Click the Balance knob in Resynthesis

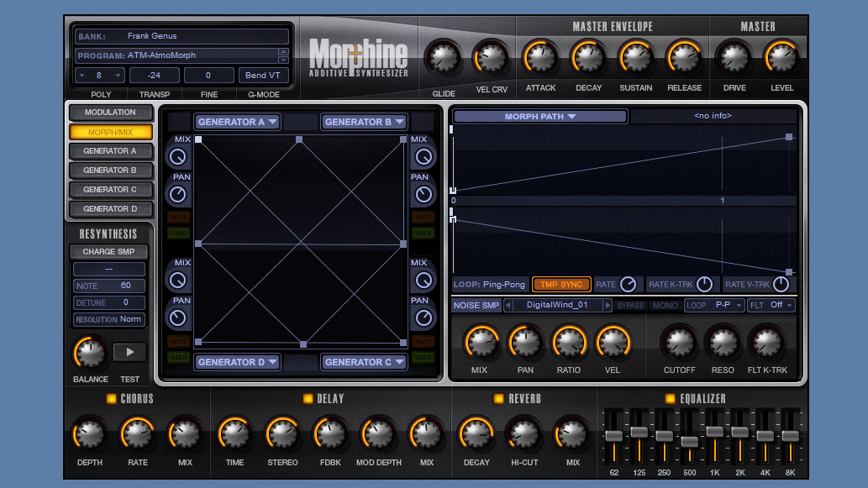click(90, 353)
